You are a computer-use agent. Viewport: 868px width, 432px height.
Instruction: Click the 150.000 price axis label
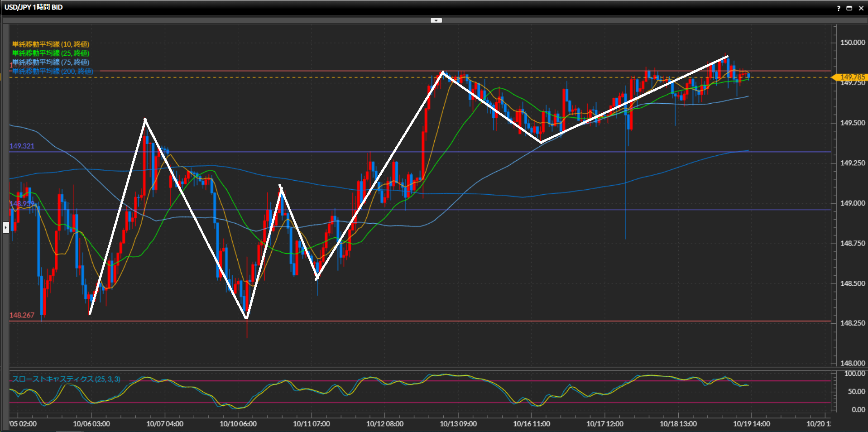pos(853,43)
